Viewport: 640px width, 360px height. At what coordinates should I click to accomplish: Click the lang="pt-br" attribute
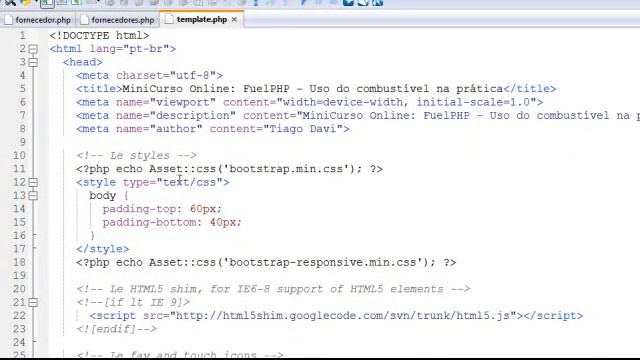click(129, 49)
